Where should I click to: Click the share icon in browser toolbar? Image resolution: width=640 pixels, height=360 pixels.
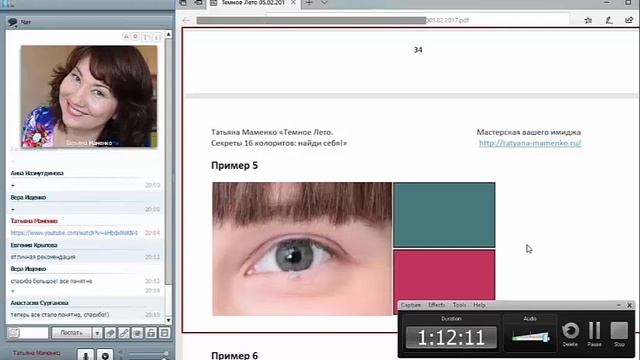[x=629, y=20]
